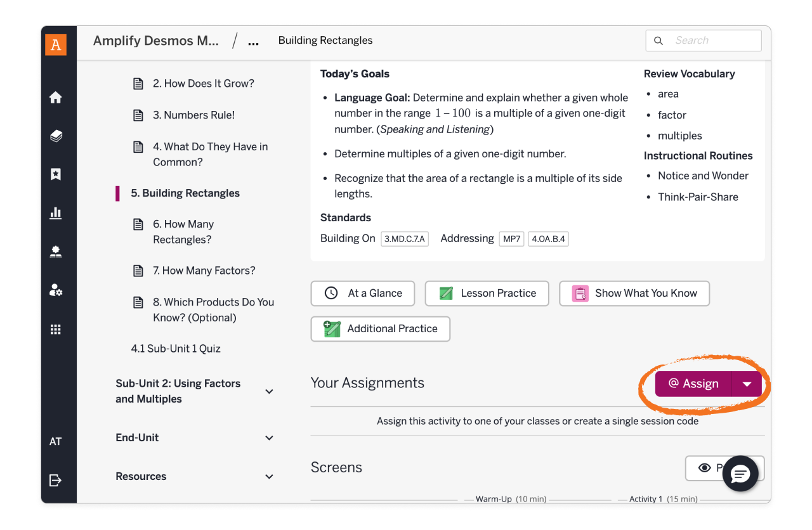Expand the End-Unit section

click(x=269, y=438)
